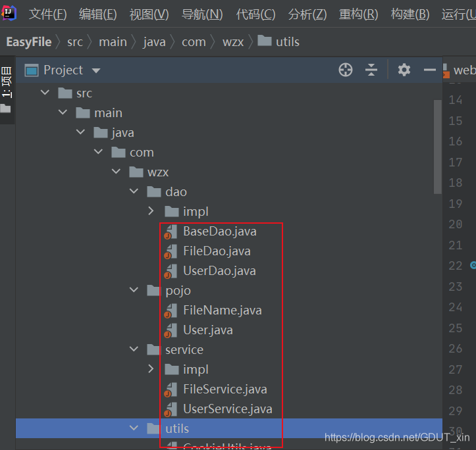476x450 pixels.
Task: Open the 构建(B) Build menu
Action: click(410, 14)
